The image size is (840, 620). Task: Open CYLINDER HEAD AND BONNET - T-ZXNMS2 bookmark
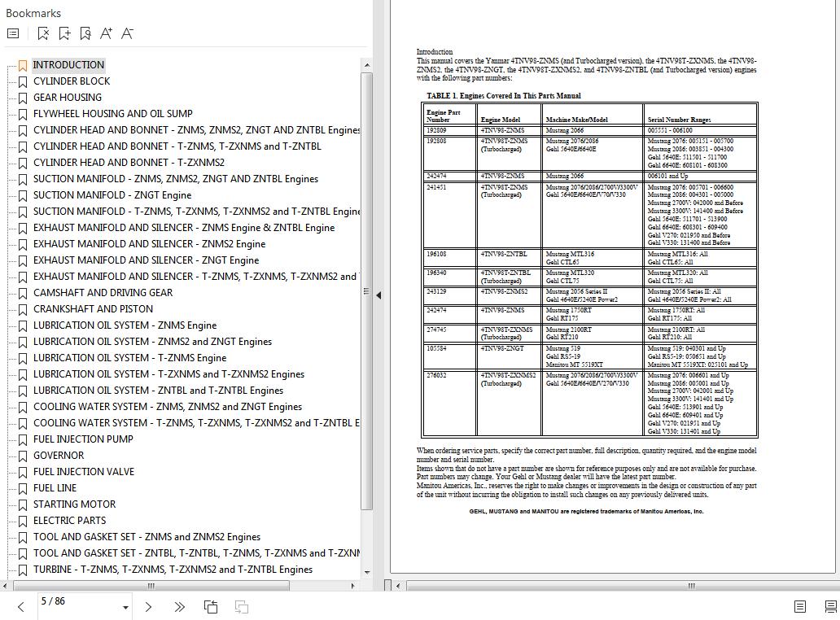coord(129,163)
